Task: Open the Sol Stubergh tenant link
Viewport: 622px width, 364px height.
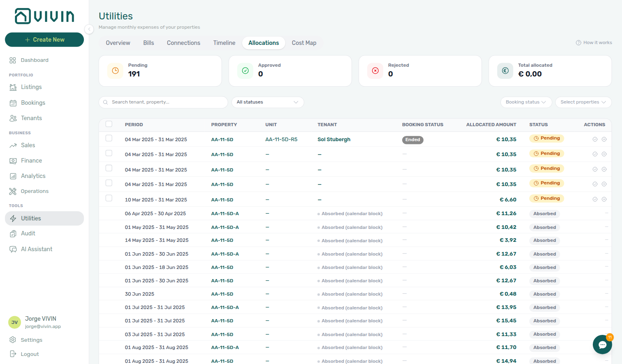Action: [334, 140]
